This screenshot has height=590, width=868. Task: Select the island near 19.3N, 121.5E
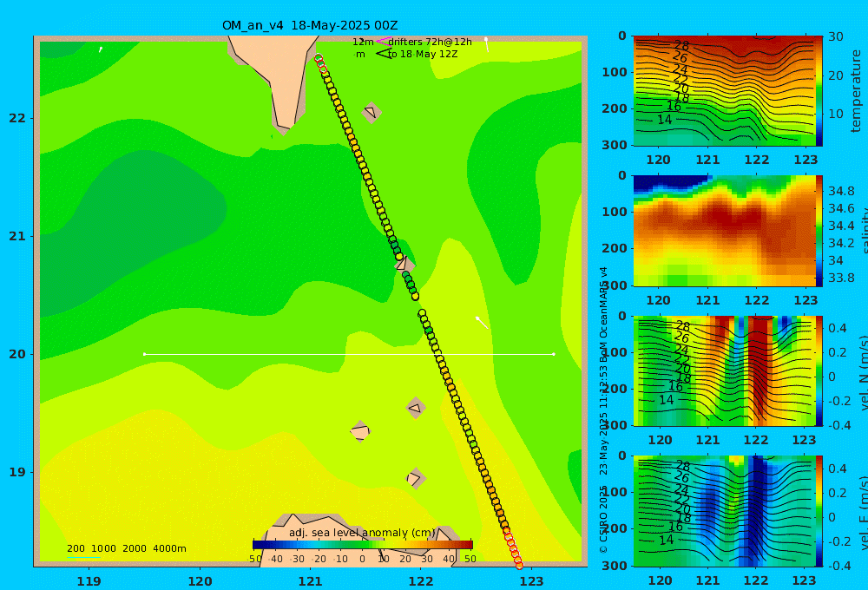pyautogui.click(x=360, y=431)
